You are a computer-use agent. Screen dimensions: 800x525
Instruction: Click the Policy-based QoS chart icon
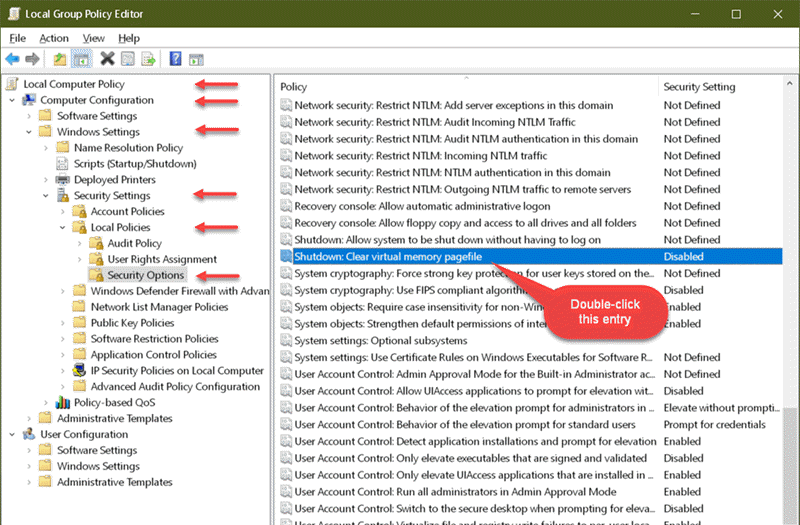[x=62, y=402]
